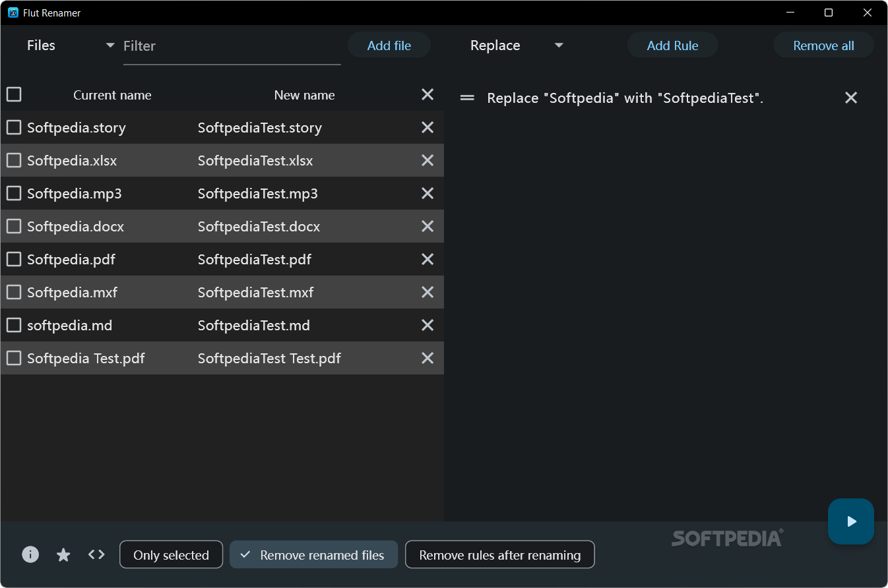
Task: Remove Softpedia.pdf from the file list
Action: pos(428,259)
